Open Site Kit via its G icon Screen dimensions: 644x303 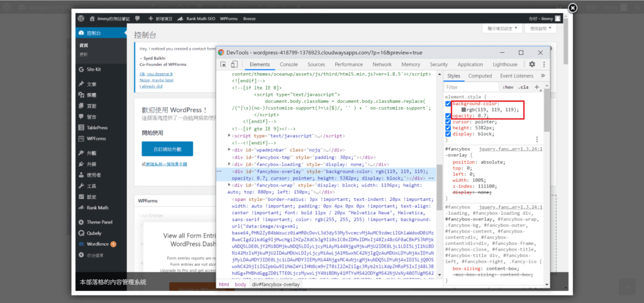point(81,69)
